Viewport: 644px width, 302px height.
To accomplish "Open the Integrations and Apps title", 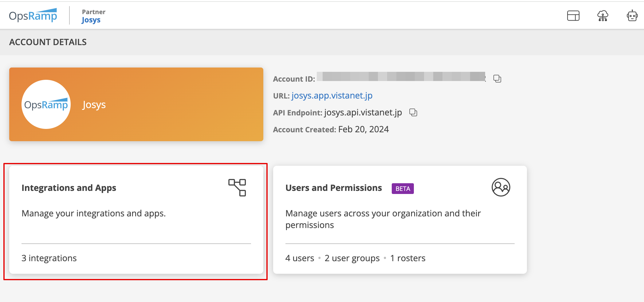I will tap(69, 188).
